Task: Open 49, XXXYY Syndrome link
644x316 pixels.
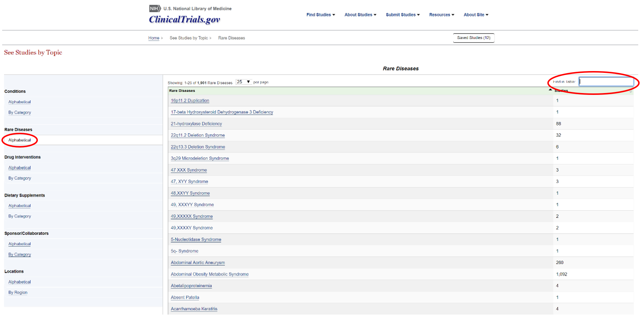Action: tap(192, 205)
